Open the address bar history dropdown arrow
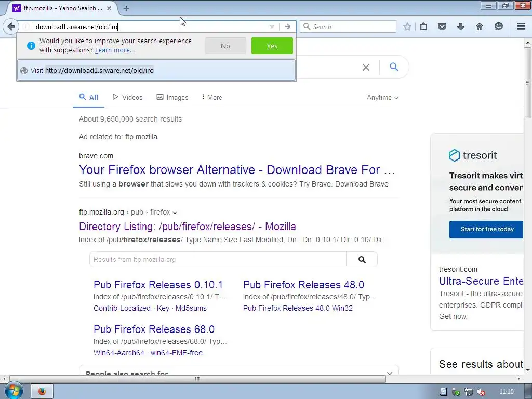This screenshot has height=399, width=532. pos(272,27)
